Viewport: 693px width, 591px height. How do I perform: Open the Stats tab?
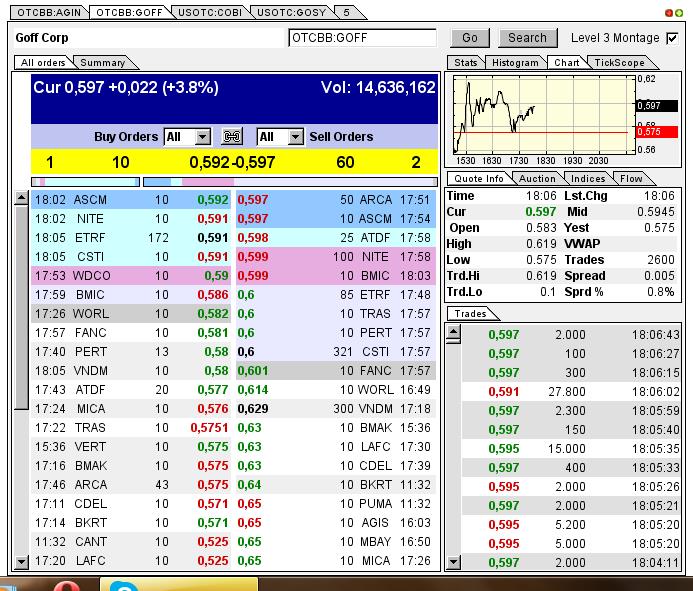point(466,63)
